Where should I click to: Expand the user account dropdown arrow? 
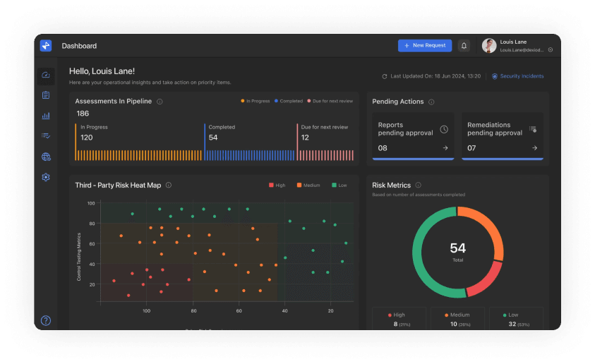(551, 49)
